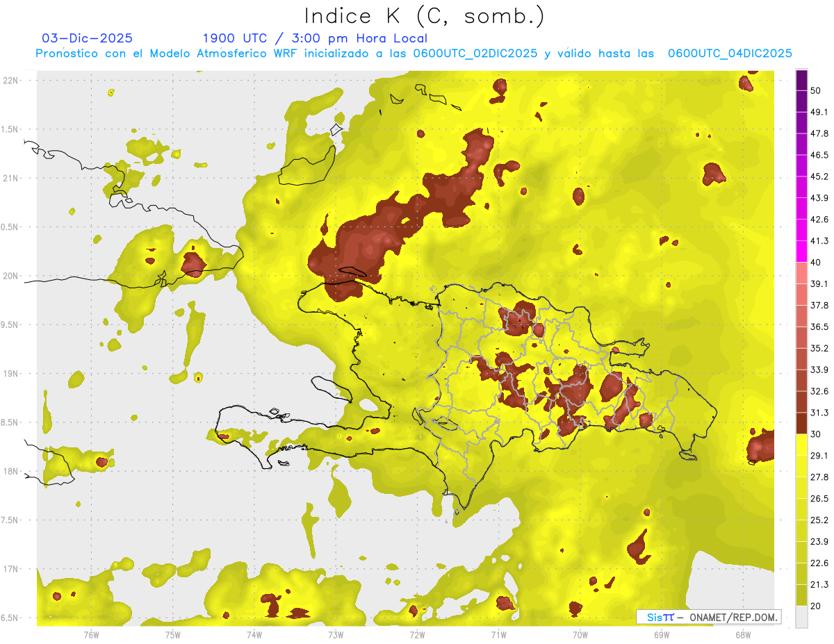
Task: Click the "71W" longitude label
Action: point(498,635)
